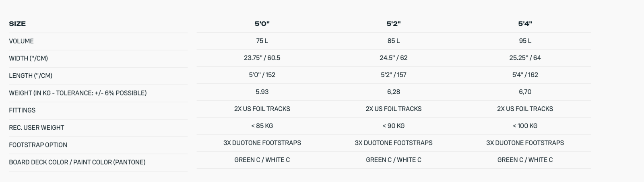Select the 5'2" / 157 length value
This screenshot has height=182, width=644.
[394, 75]
